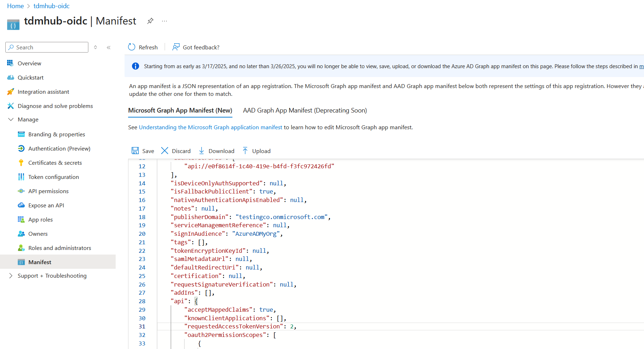644x349 pixels.
Task: Pin the Manifest page with the pin icon
Action: (150, 21)
